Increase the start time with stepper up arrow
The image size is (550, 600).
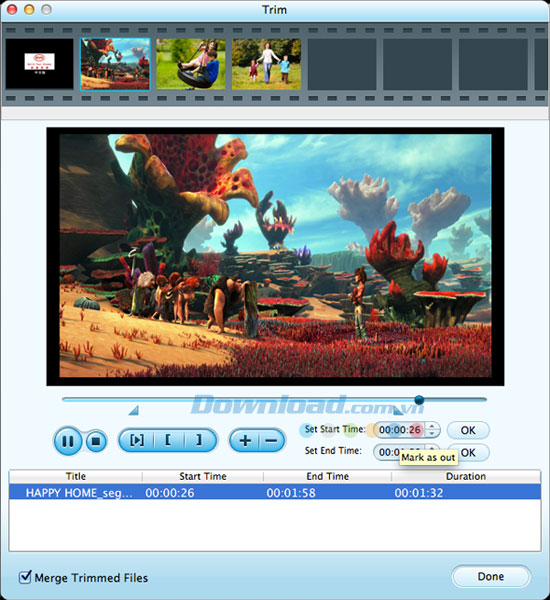[x=432, y=426]
